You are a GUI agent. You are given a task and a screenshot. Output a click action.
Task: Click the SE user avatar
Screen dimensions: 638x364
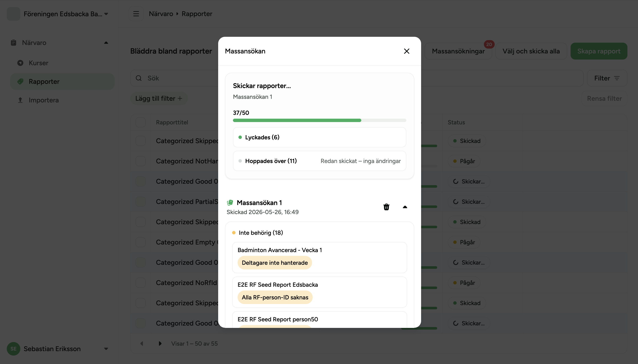pyautogui.click(x=14, y=349)
